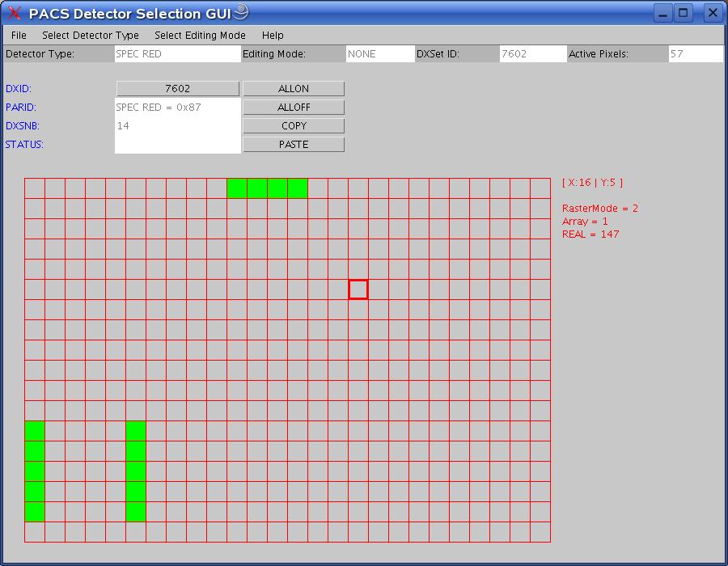Toggle third green pixel from left in top row
This screenshot has height=566, width=728.
(x=277, y=188)
